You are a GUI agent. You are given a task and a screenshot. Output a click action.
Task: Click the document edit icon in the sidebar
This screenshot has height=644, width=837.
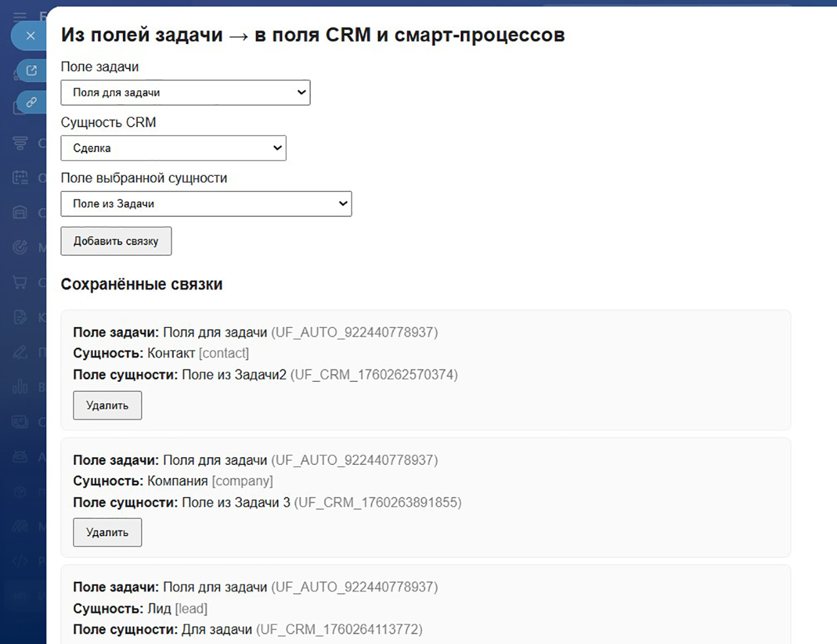click(20, 317)
